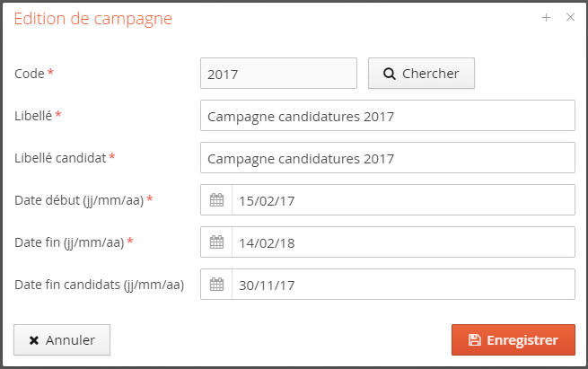This screenshot has height=369, width=588.
Task: Open the Date début calendar picker
Action: pos(216,200)
